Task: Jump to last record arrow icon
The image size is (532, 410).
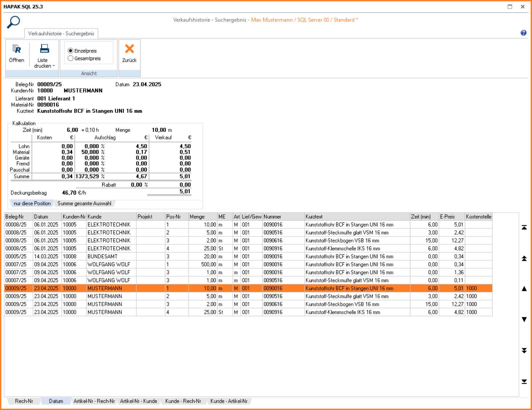Action: point(524,382)
